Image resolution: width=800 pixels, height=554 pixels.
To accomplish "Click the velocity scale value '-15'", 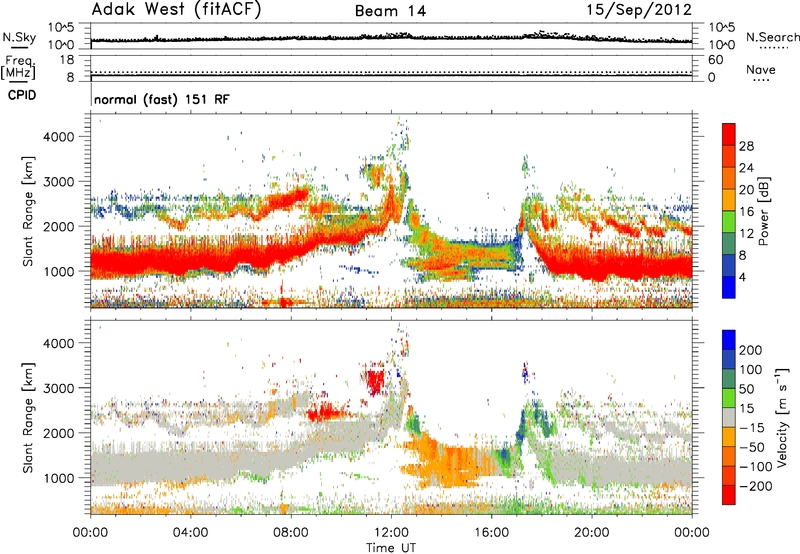I will 752,427.
